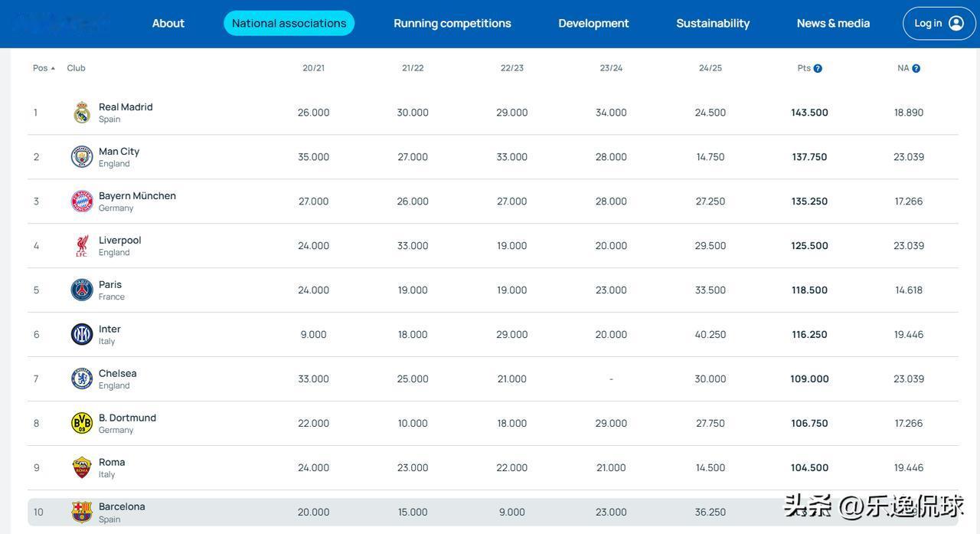Image resolution: width=980 pixels, height=534 pixels.
Task: Click the Club column header
Action: point(76,68)
